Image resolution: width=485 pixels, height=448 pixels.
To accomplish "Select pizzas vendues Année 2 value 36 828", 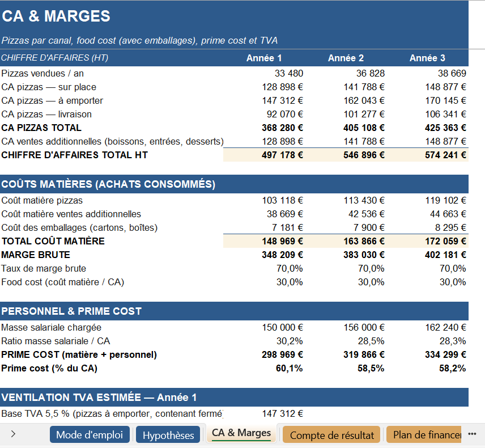I will [371, 73].
